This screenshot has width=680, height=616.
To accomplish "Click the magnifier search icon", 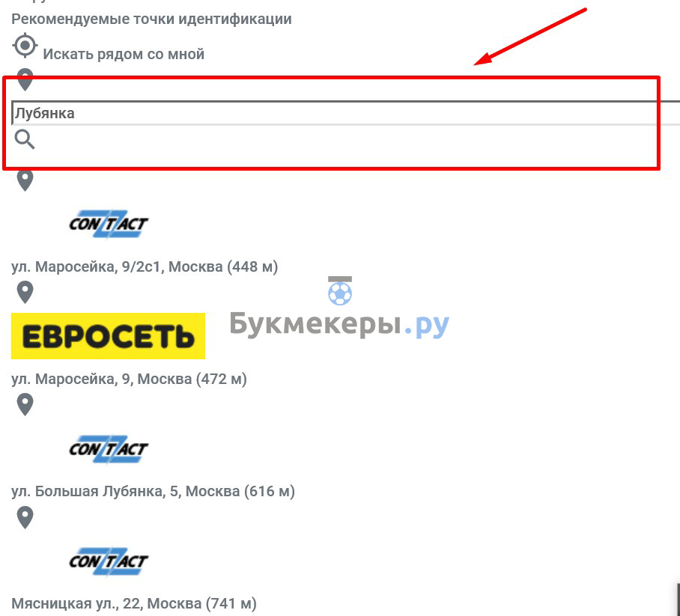I will coord(25,139).
